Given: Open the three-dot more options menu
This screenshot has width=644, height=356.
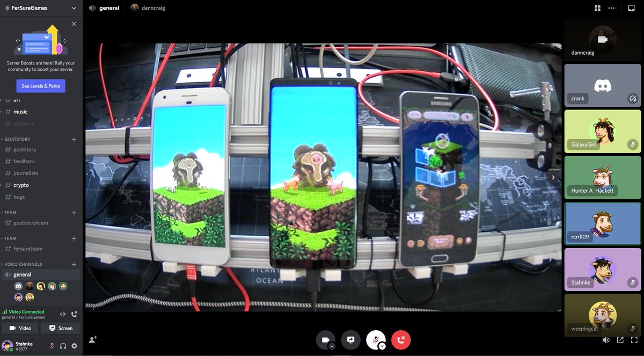Looking at the screenshot, I should [611, 8].
